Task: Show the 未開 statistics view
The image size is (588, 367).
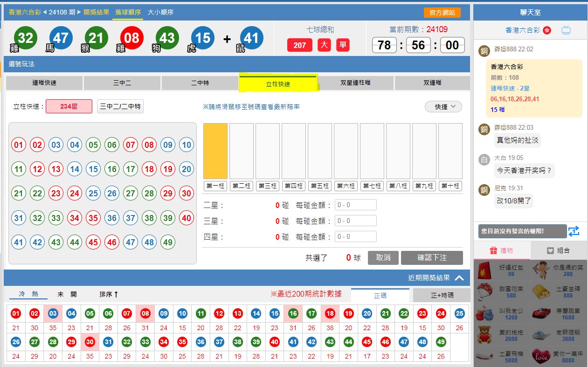Action: [67, 294]
